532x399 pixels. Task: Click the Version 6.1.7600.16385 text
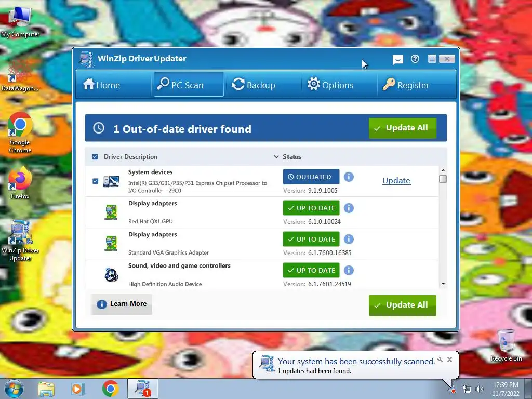pyautogui.click(x=317, y=253)
